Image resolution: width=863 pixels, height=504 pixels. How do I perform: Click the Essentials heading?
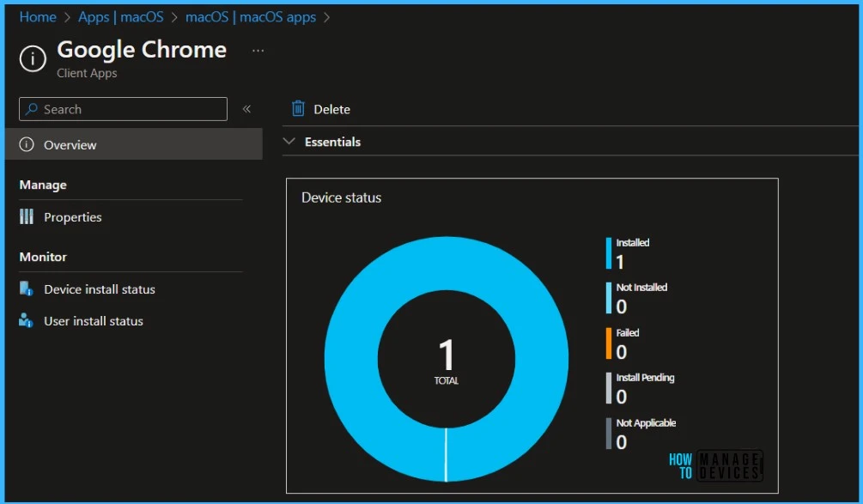point(332,142)
